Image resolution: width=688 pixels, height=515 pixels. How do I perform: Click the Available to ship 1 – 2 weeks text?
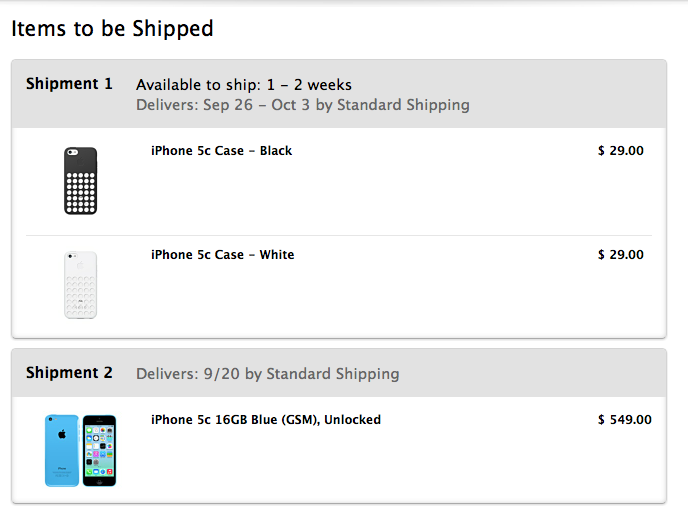coord(243,85)
